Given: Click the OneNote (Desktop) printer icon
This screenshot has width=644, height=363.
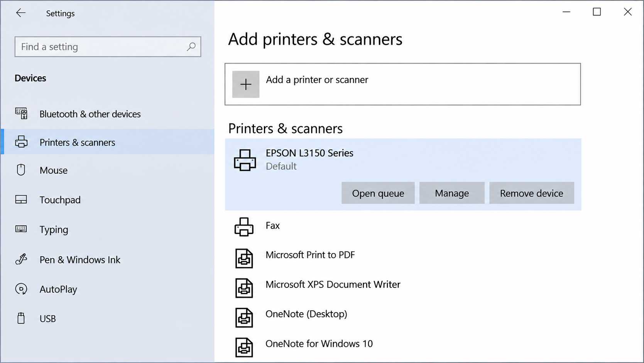Looking at the screenshot, I should (x=244, y=317).
